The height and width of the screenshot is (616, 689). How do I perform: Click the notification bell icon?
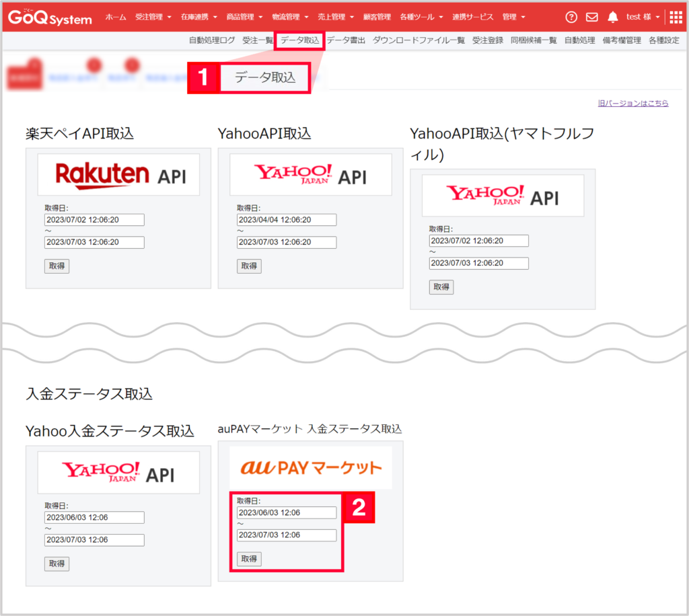(612, 17)
